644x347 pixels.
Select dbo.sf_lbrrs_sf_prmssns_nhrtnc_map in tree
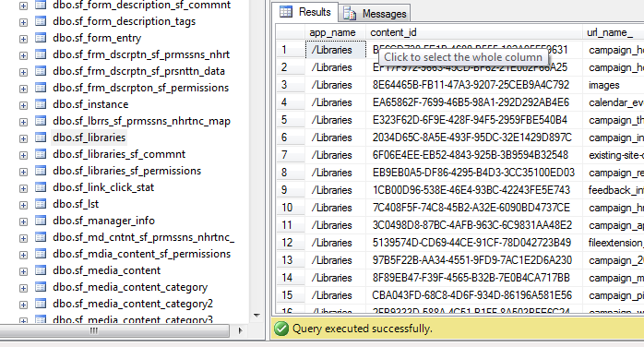point(142,121)
